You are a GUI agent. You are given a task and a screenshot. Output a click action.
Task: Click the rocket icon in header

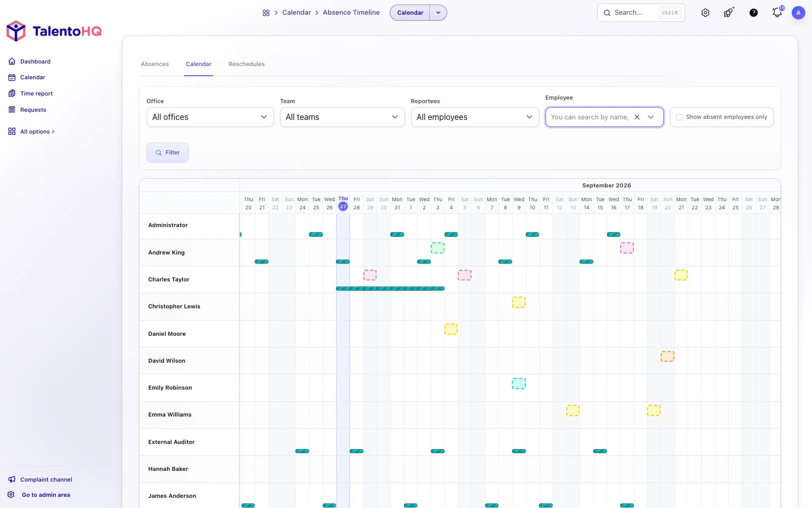729,13
